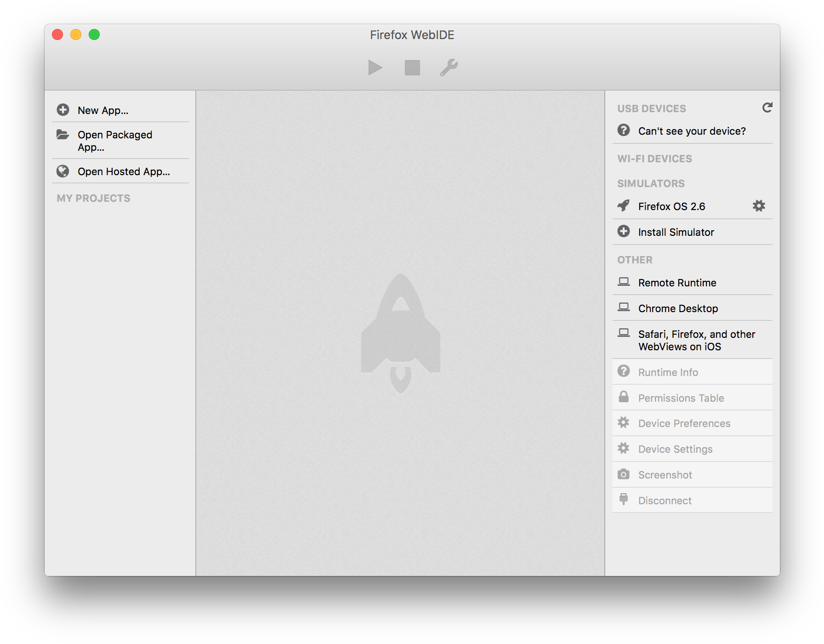Refresh the USB devices list
This screenshot has width=824, height=644.
click(x=767, y=108)
